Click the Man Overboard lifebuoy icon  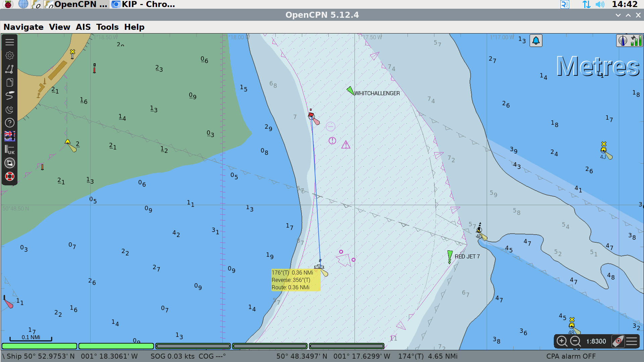10,176
